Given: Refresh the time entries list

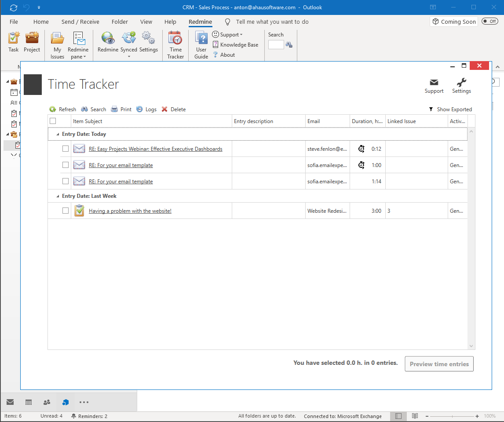Looking at the screenshot, I should point(62,109).
